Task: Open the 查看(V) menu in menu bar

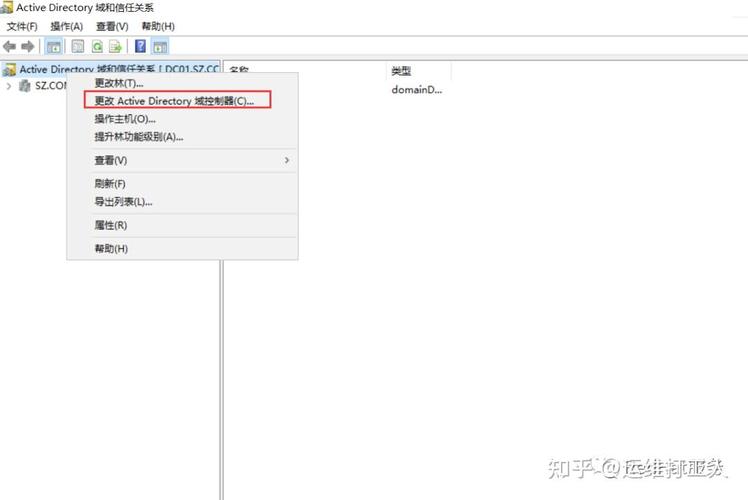Action: click(x=112, y=26)
